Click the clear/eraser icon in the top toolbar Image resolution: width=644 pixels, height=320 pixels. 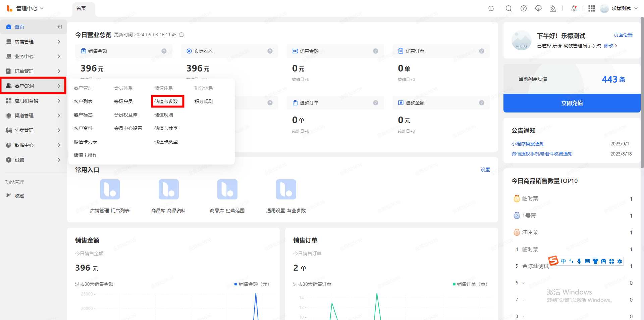[x=553, y=8]
